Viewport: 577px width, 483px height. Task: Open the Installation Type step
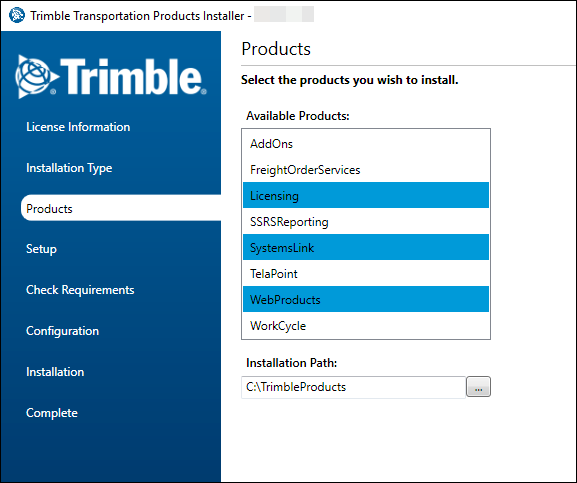(69, 168)
